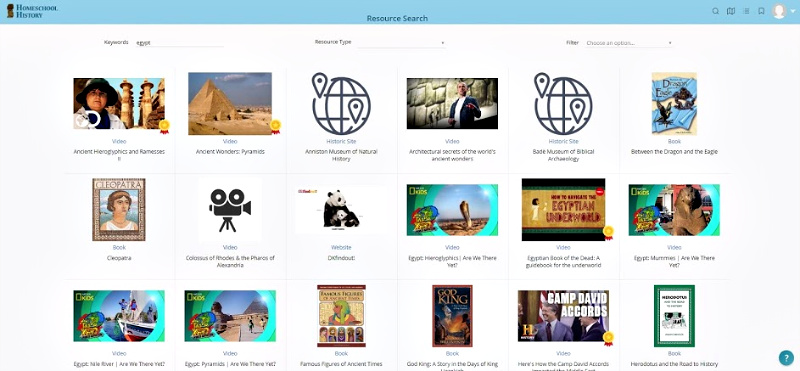Open the Cleopatra book cover
Screen dimensions: 800x371
coord(119,209)
